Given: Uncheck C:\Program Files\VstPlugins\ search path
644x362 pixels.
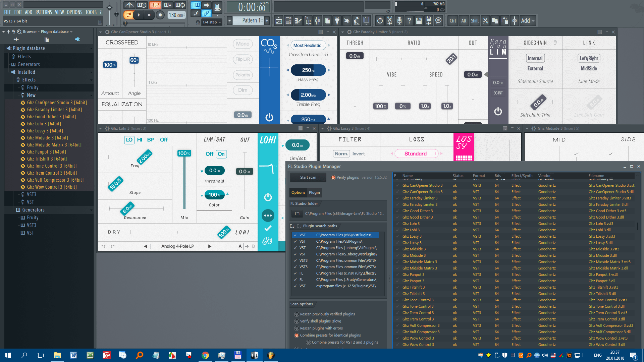Looking at the screenshot, I should (x=295, y=242).
